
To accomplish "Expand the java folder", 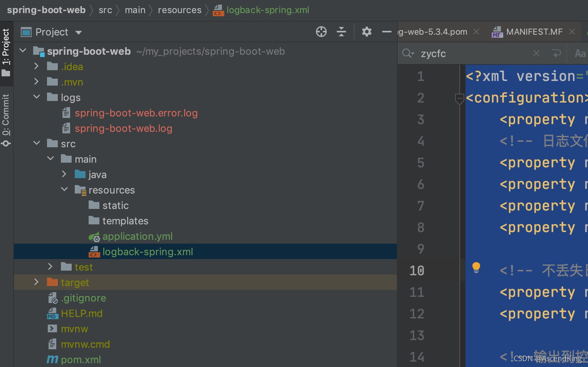I will pos(64,174).
